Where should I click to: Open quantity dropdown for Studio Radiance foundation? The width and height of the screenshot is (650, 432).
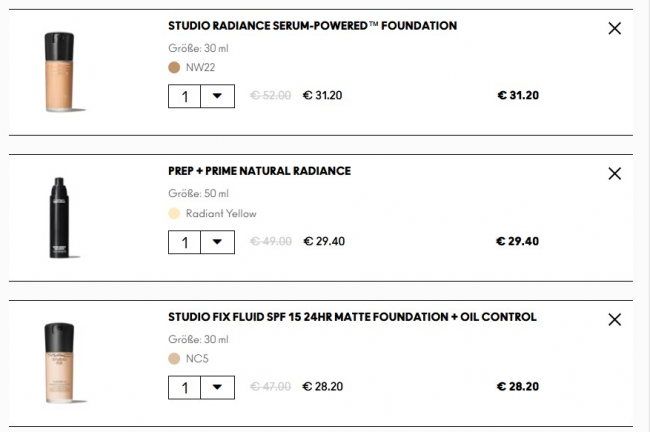pos(217,96)
